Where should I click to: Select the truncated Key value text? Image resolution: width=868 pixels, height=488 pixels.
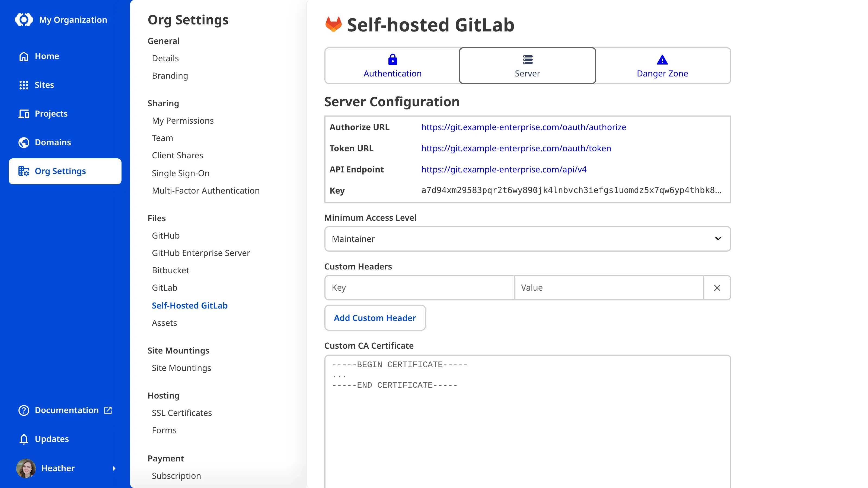[x=571, y=190]
